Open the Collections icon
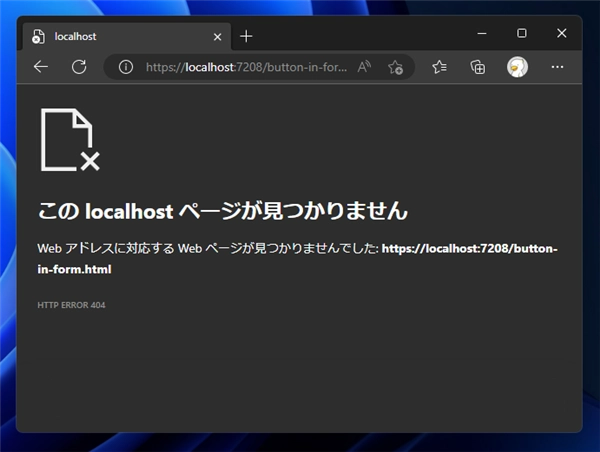This screenshot has height=452, width=600. [x=478, y=67]
